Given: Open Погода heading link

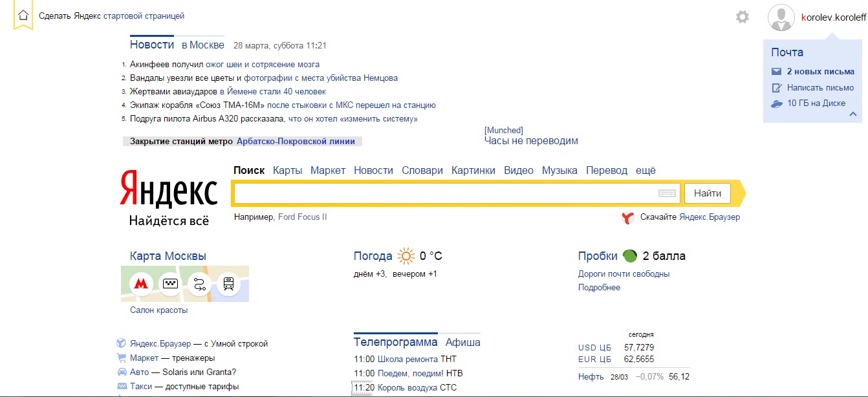Looking at the screenshot, I should 373,256.
